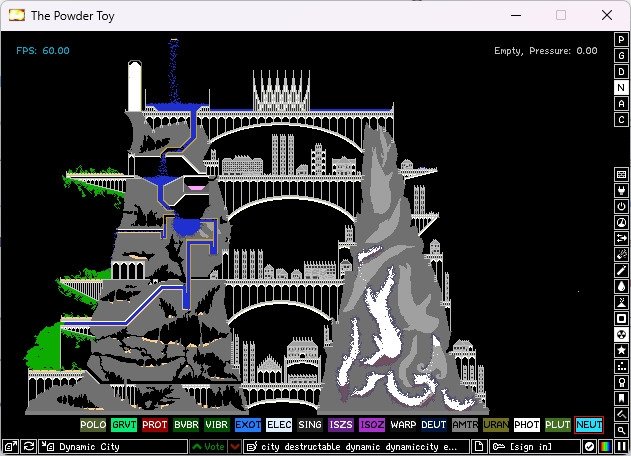Image resolution: width=631 pixels, height=456 pixels.
Task: Open the Powders pile category
Action: pos(621,302)
